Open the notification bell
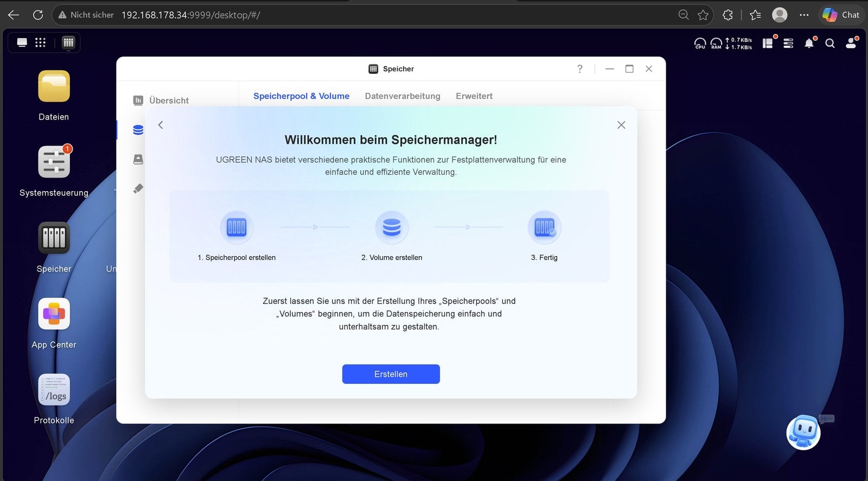 pos(809,43)
